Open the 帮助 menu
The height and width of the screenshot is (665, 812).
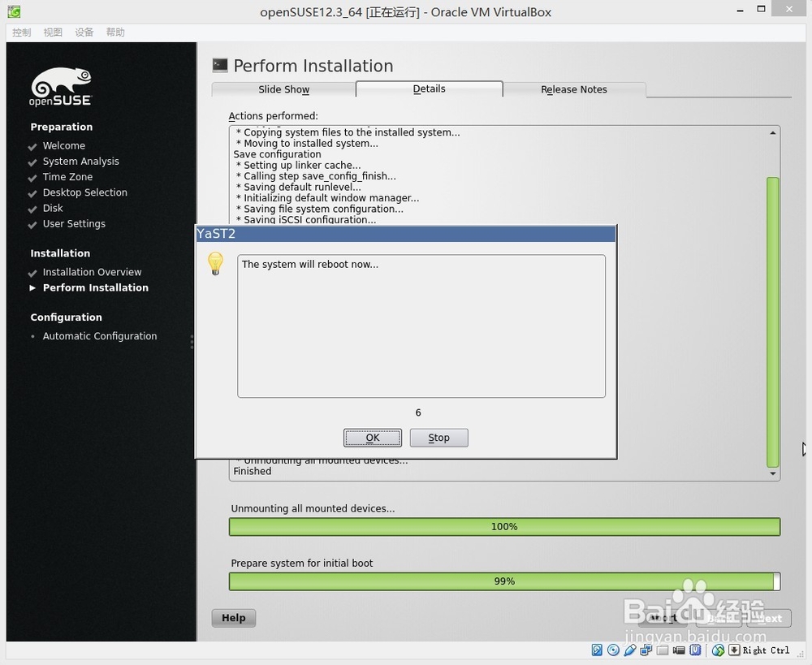point(115,32)
